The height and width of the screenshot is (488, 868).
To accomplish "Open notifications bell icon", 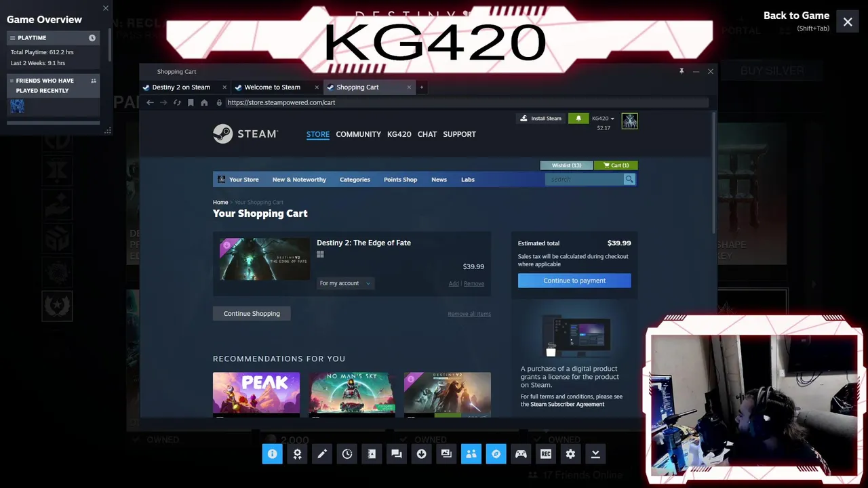I will [578, 118].
